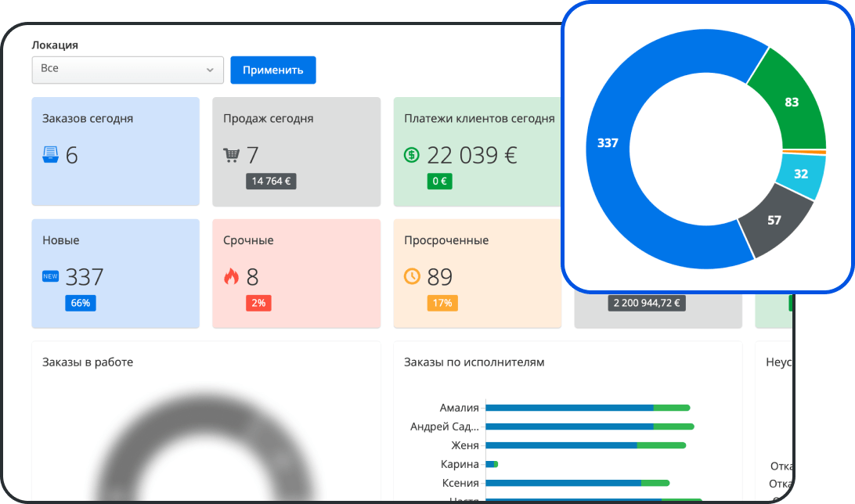Open the Продаж сегодня card
The image size is (855, 504).
(x=296, y=152)
